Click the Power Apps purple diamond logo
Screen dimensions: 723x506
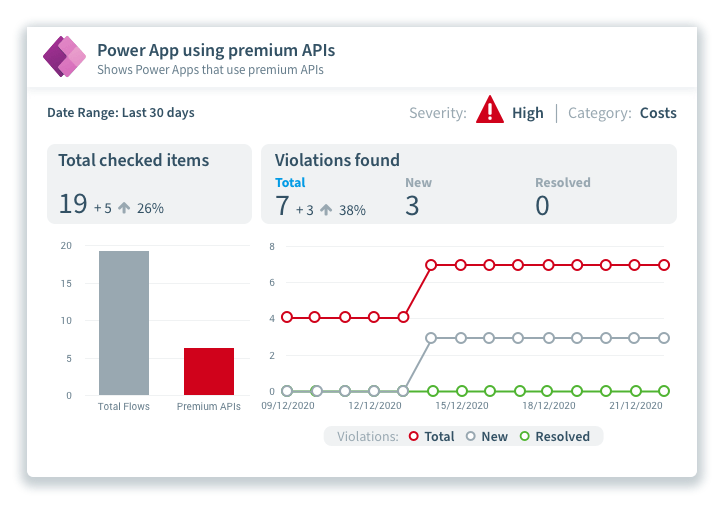pyautogui.click(x=65, y=56)
